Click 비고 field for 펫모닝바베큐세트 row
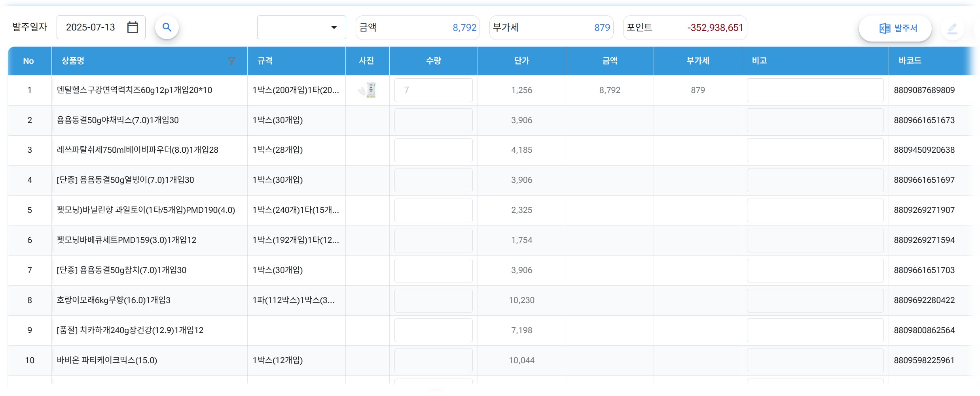The height and width of the screenshot is (396, 980). click(x=815, y=240)
